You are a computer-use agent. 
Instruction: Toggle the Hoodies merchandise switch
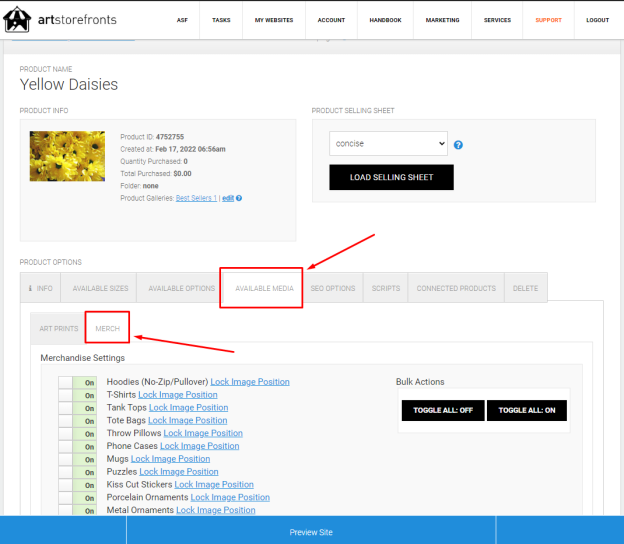tap(78, 382)
